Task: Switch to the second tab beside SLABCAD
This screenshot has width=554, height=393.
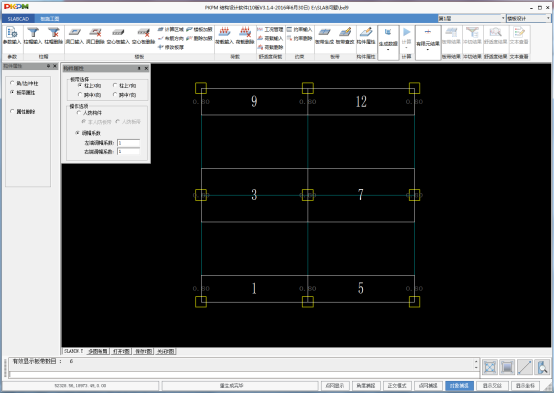Action: click(50, 19)
